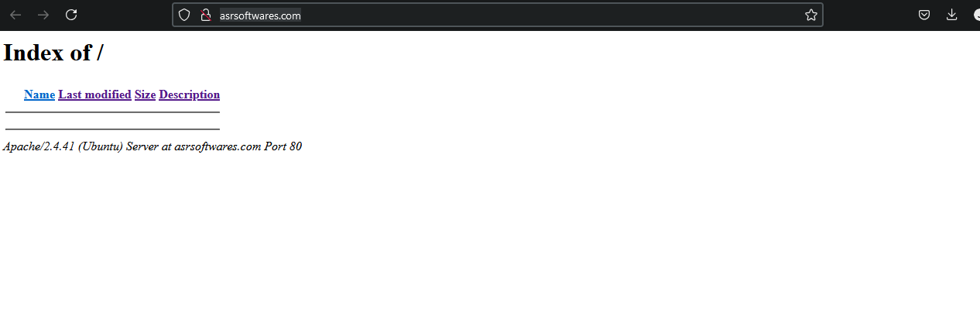Viewport: 980px width, 330px height.
Task: Save the page to Pocket
Action: 924,15
